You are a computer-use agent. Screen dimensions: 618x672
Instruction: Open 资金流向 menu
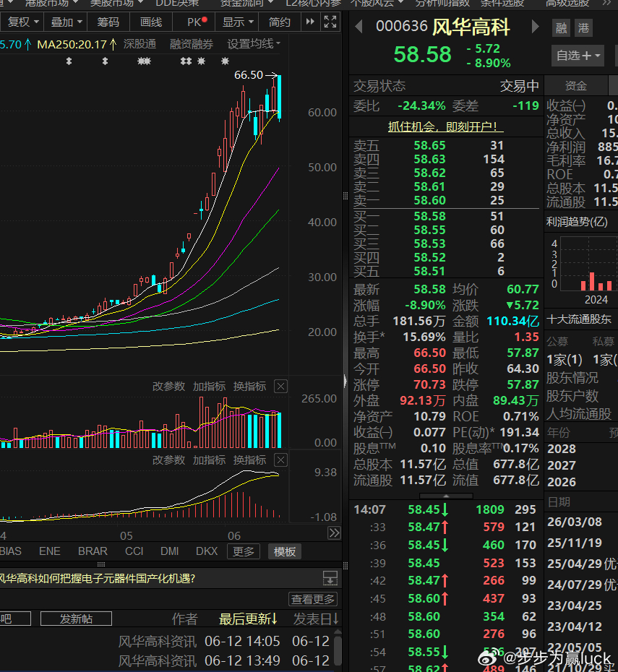[246, 4]
